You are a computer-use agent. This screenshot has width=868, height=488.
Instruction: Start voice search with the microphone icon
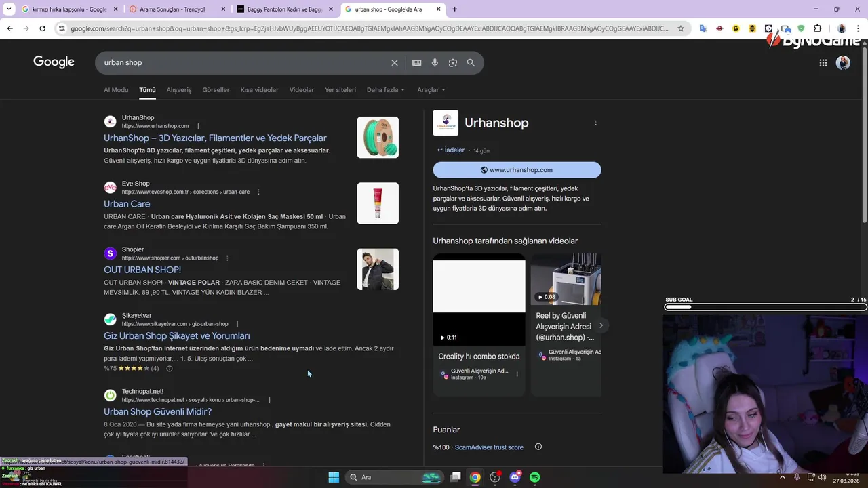435,62
